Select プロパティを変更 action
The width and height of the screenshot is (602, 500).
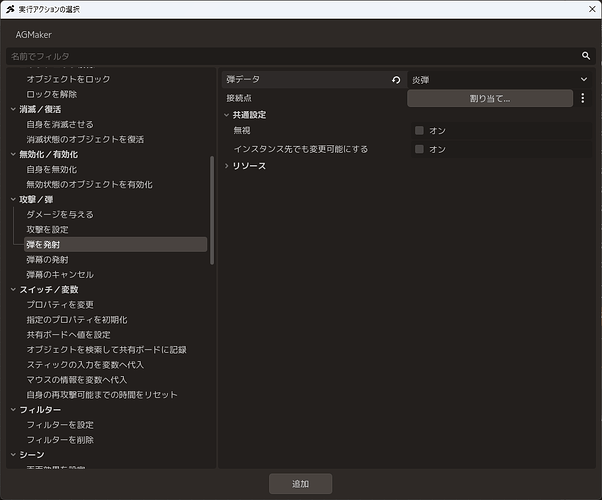(60, 305)
